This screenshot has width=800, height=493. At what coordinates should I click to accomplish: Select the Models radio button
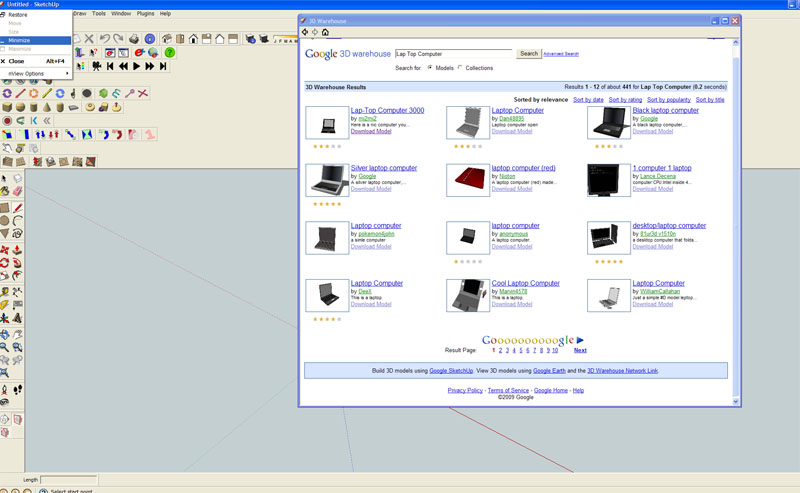click(x=430, y=67)
